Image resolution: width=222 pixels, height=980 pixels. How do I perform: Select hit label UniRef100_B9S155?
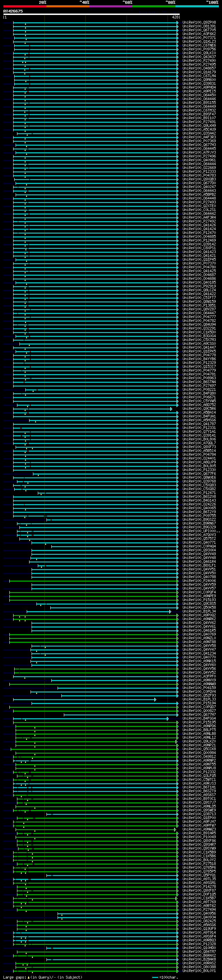pyautogui.click(x=199, y=103)
